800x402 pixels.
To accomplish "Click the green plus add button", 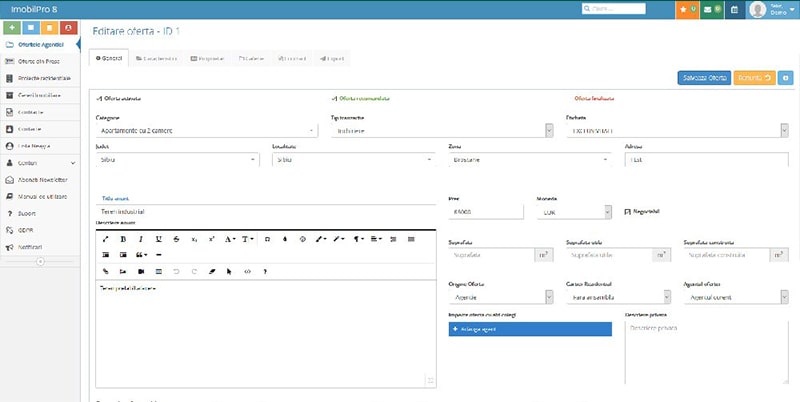I will 12,28.
